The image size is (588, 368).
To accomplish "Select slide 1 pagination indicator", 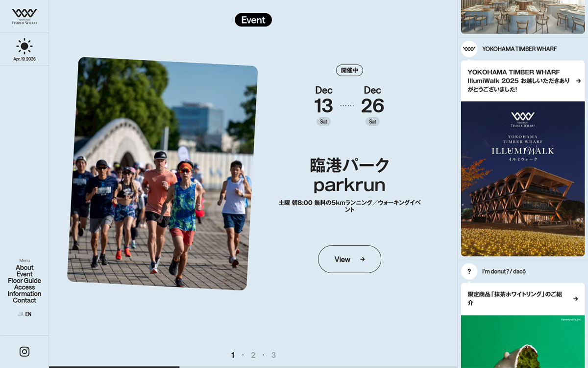I will pyautogui.click(x=233, y=355).
